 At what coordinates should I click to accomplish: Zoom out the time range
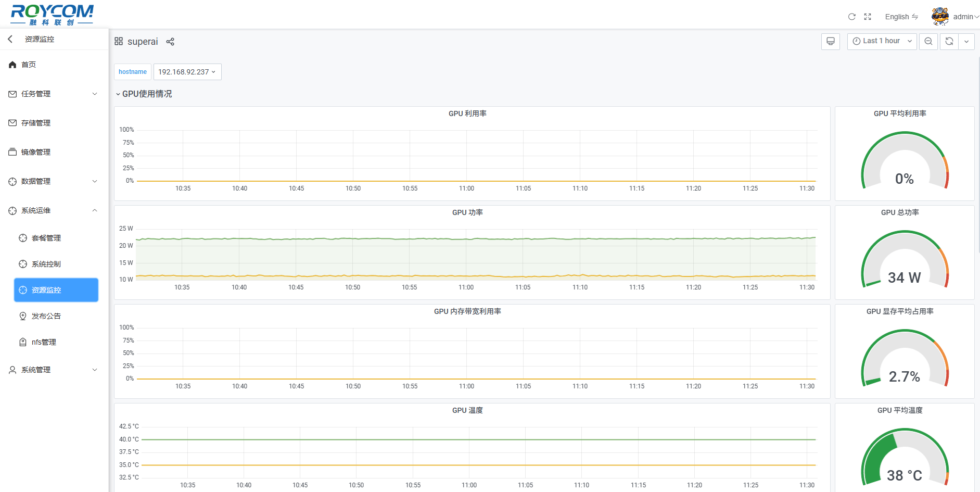pyautogui.click(x=928, y=41)
